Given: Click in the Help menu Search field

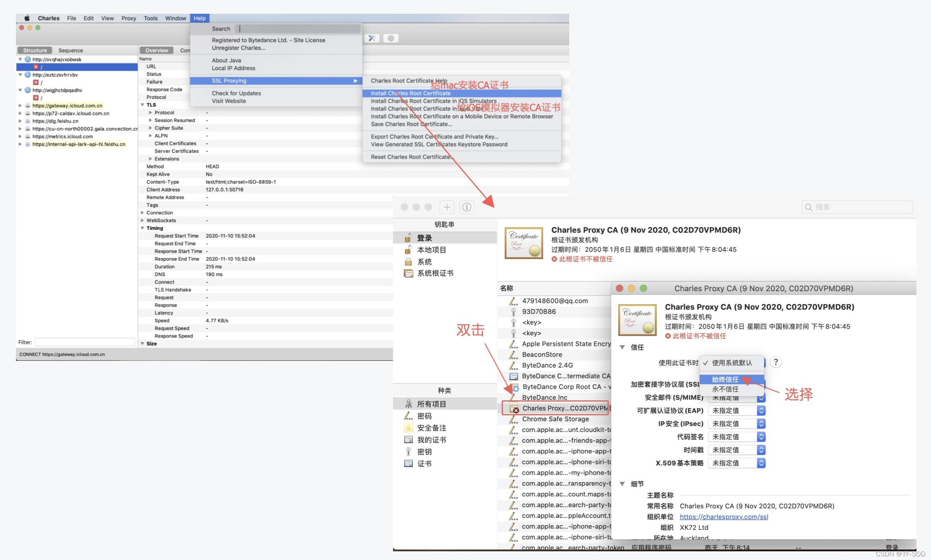Looking at the screenshot, I should [x=298, y=29].
